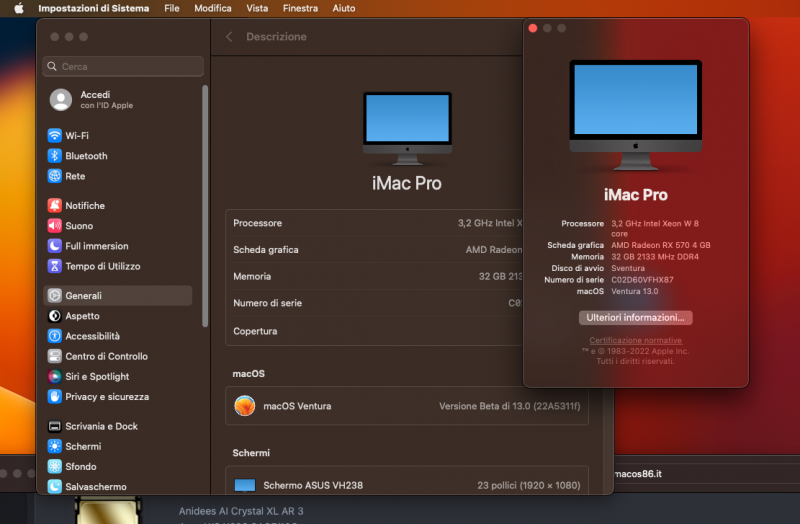Click the ASUS VH238 display icon
The width and height of the screenshot is (800, 524).
(245, 485)
